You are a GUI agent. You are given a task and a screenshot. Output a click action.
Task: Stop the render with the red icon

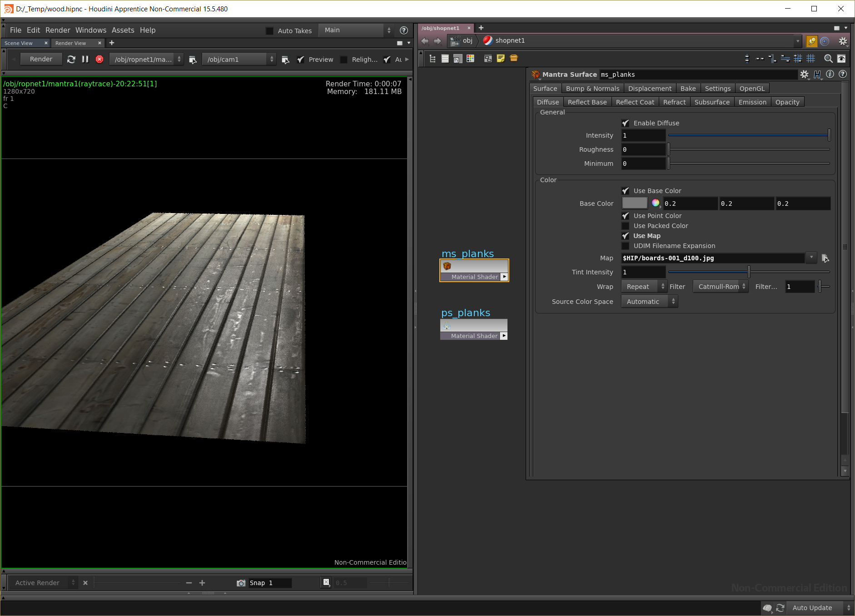point(99,60)
